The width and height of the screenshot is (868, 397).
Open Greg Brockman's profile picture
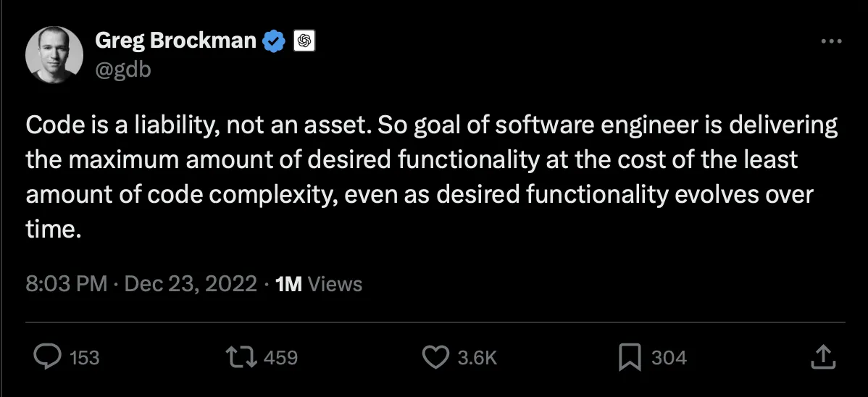(55, 55)
